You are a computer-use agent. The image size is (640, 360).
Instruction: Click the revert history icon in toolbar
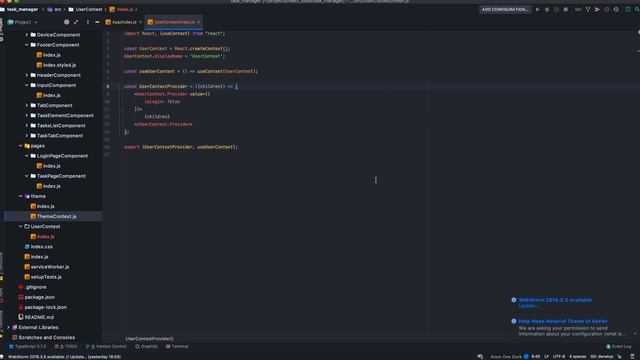tap(616, 9)
